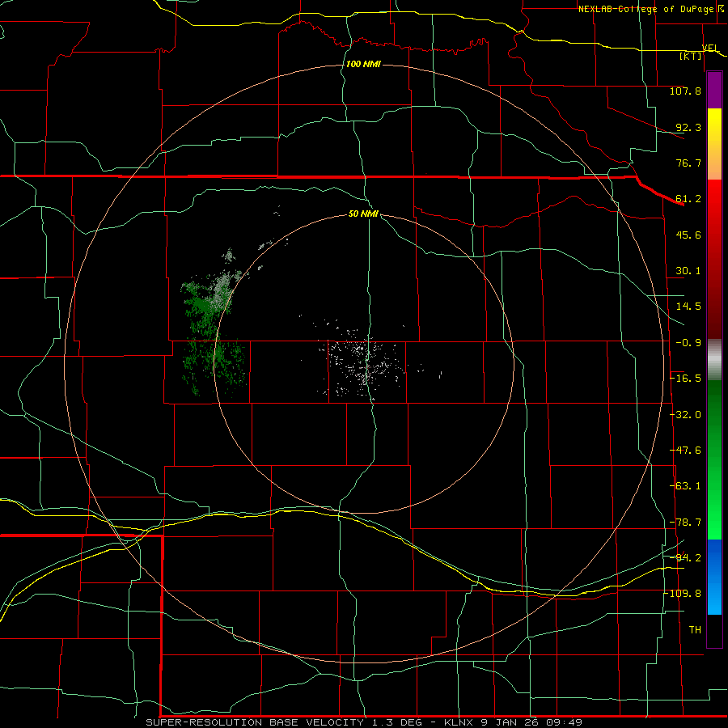The width and height of the screenshot is (728, 728).
Task: Click the 100 NMI range ring label
Action: point(363,64)
